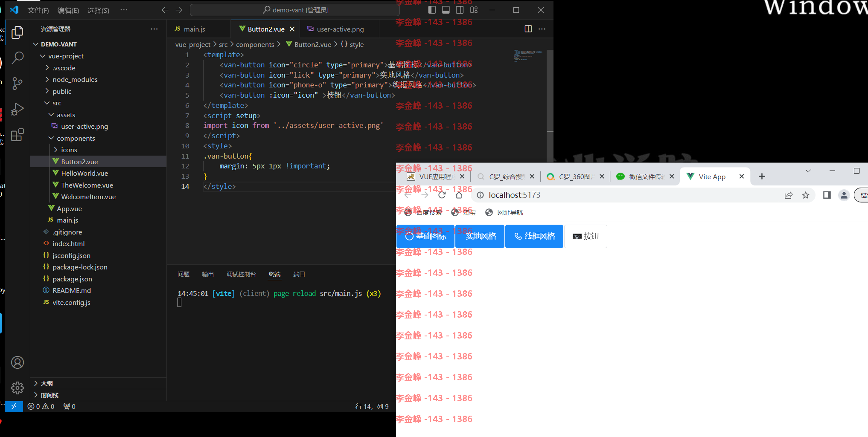Screen dimensions: 868x437
Task: Switch to the 调试控制台 debug console tab
Action: tap(241, 274)
